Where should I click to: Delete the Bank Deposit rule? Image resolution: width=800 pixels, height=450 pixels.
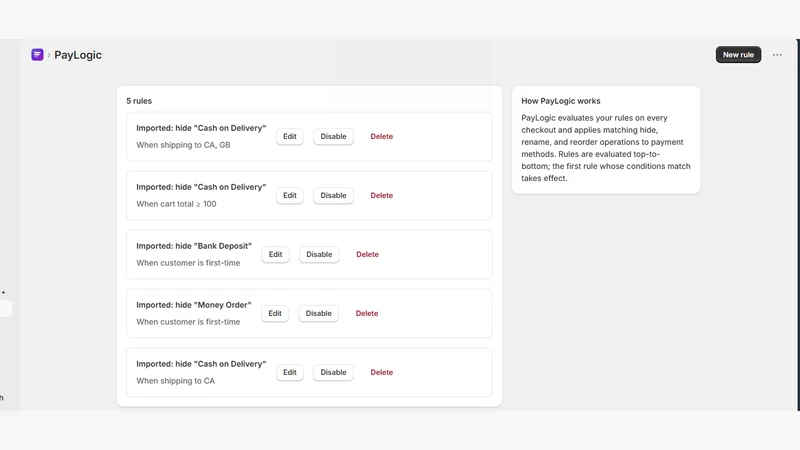[367, 254]
